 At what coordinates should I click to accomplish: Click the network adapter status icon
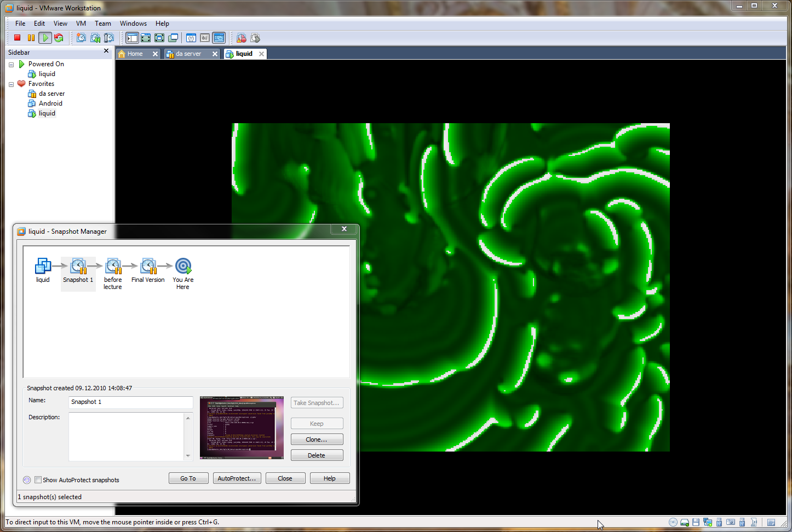708,522
